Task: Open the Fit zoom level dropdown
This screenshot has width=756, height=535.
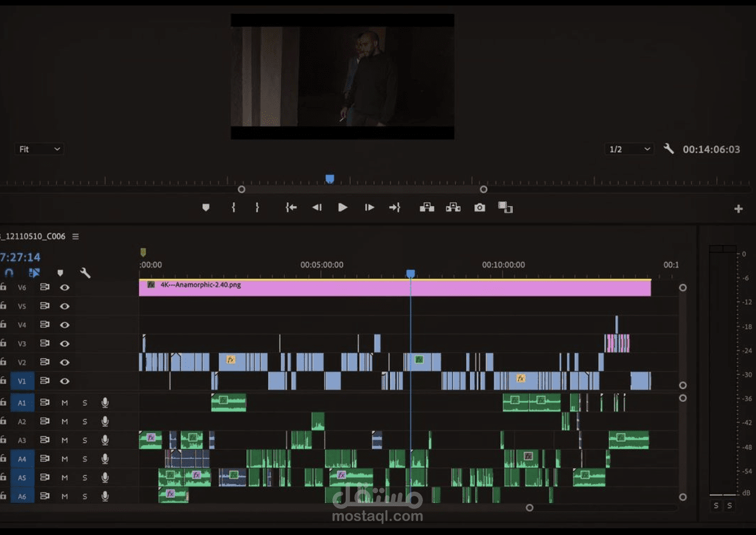Action: (x=39, y=149)
